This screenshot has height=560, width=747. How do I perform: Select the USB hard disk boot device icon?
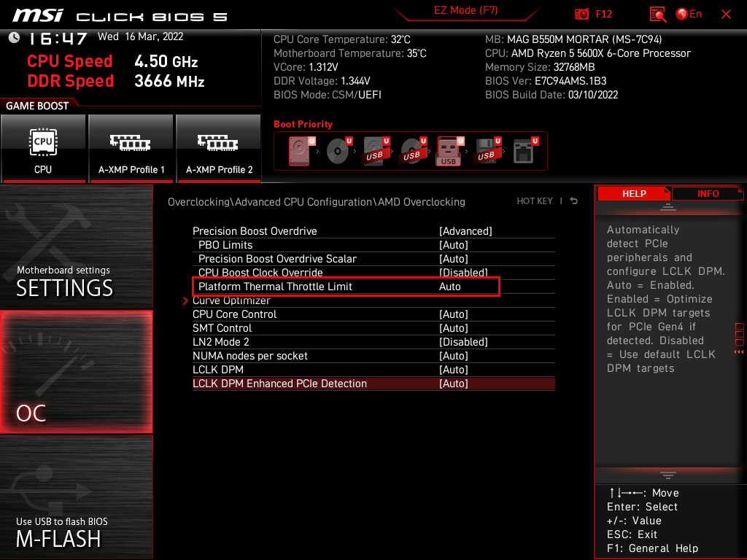(x=376, y=151)
